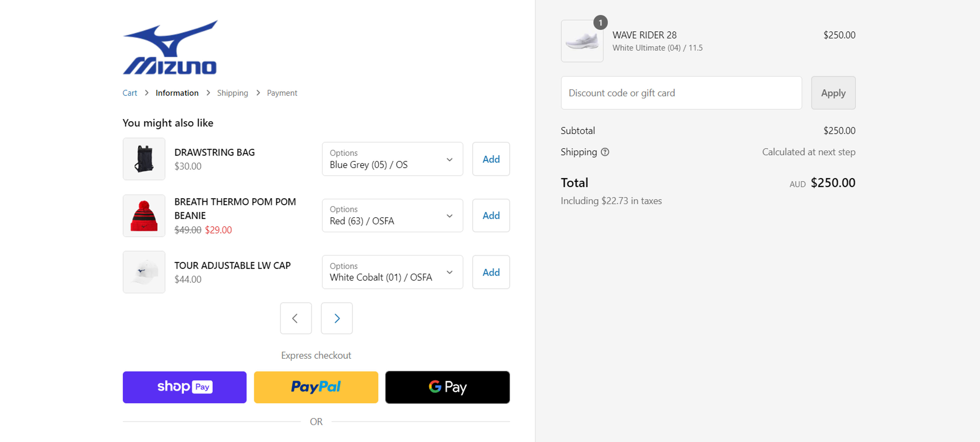Select the Information breadcrumb step
This screenshot has height=442, width=980.
click(x=177, y=93)
